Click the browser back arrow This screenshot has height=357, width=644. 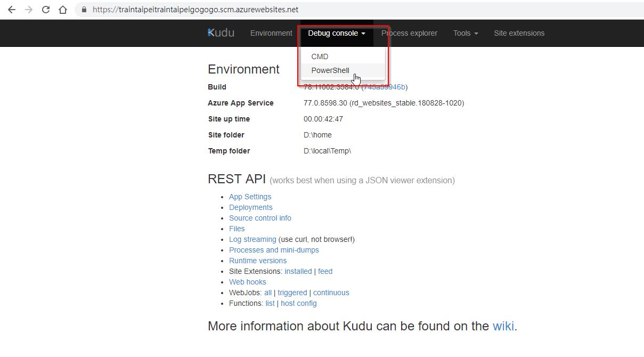(x=11, y=10)
